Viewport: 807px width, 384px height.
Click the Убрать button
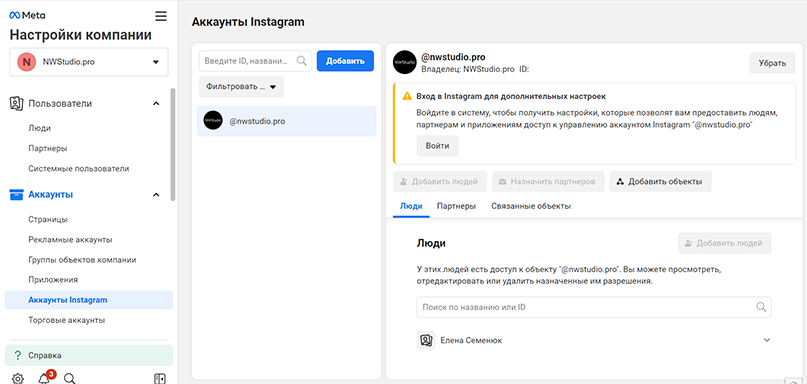[x=773, y=63]
